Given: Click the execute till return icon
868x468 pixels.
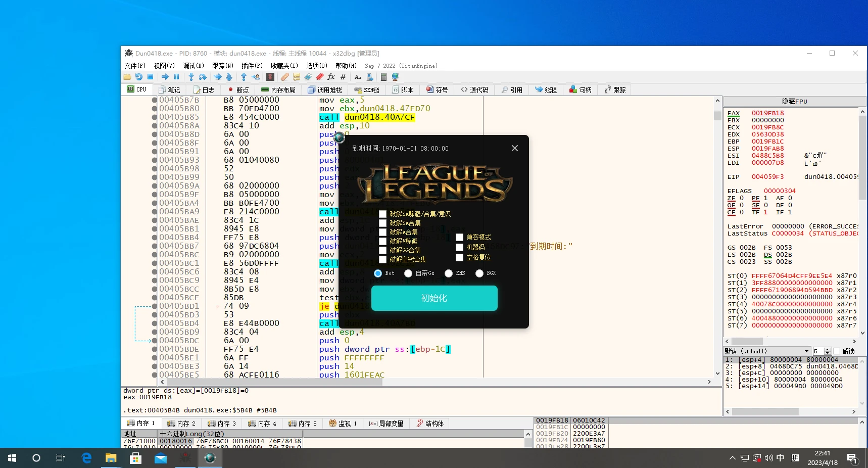Looking at the screenshot, I should coord(244,77).
